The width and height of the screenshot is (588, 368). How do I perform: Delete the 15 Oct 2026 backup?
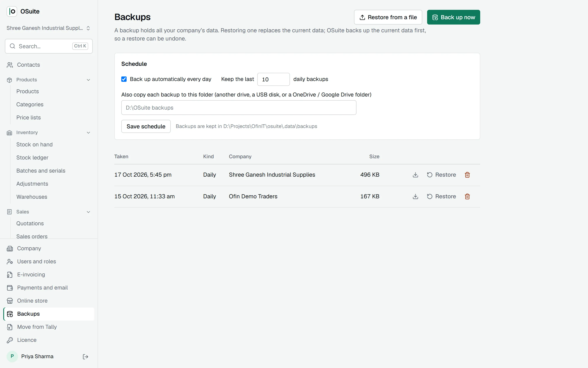point(467,196)
